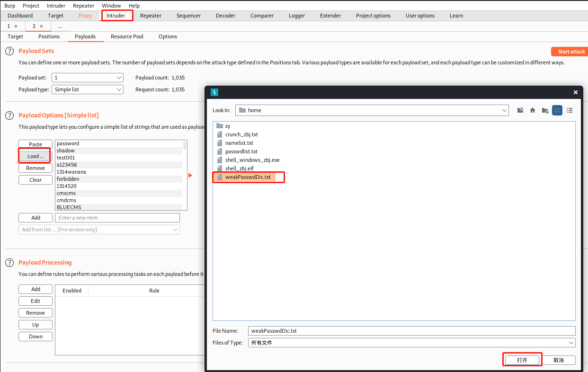This screenshot has height=372, width=588.
Task: Open the Resource Pool sub-tab
Action: coord(127,36)
